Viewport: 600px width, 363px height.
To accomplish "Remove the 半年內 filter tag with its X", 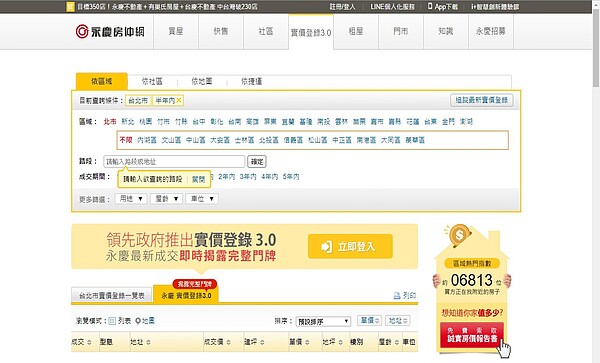I will pos(179,100).
